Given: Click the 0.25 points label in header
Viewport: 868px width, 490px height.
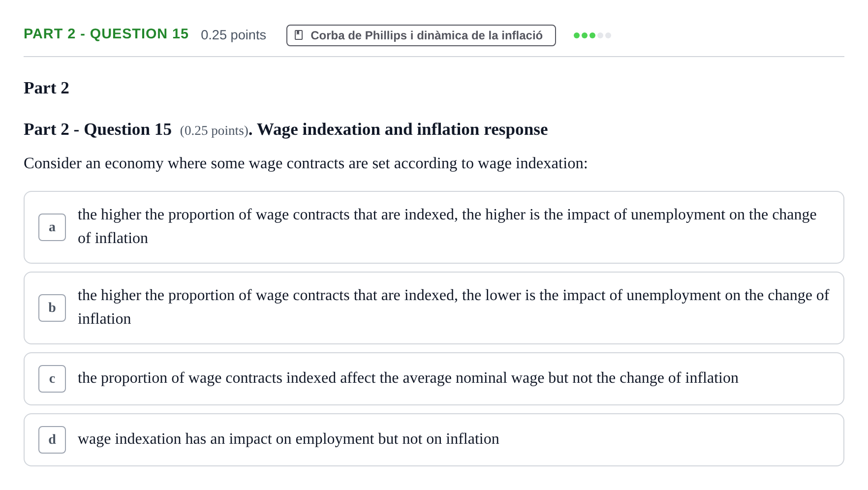Looking at the screenshot, I should point(233,35).
